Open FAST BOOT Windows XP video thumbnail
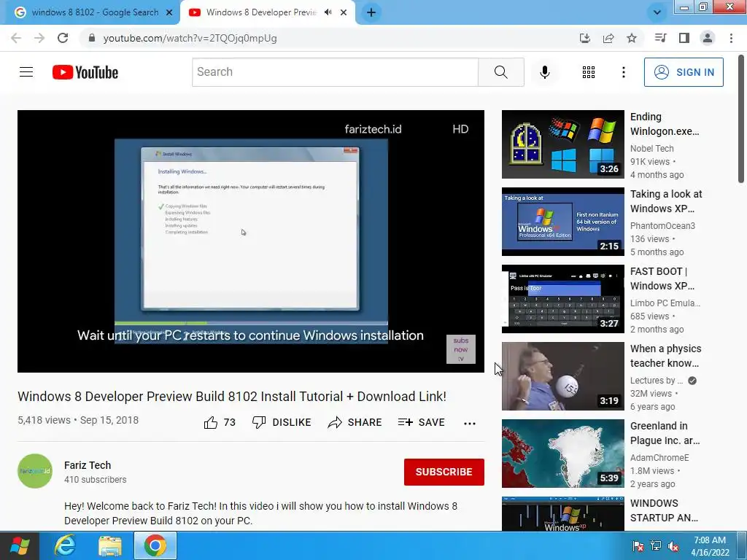This screenshot has height=560, width=747. pos(562,299)
